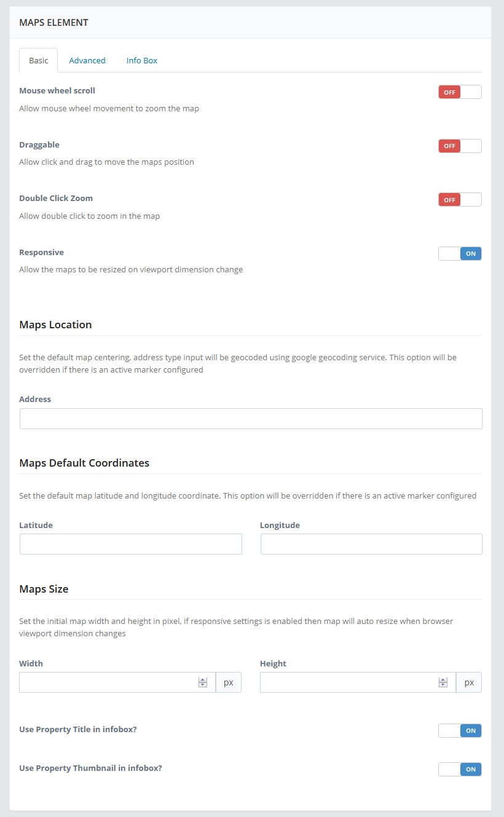Click into the Longitude field
The image size is (504, 817).
[371, 544]
